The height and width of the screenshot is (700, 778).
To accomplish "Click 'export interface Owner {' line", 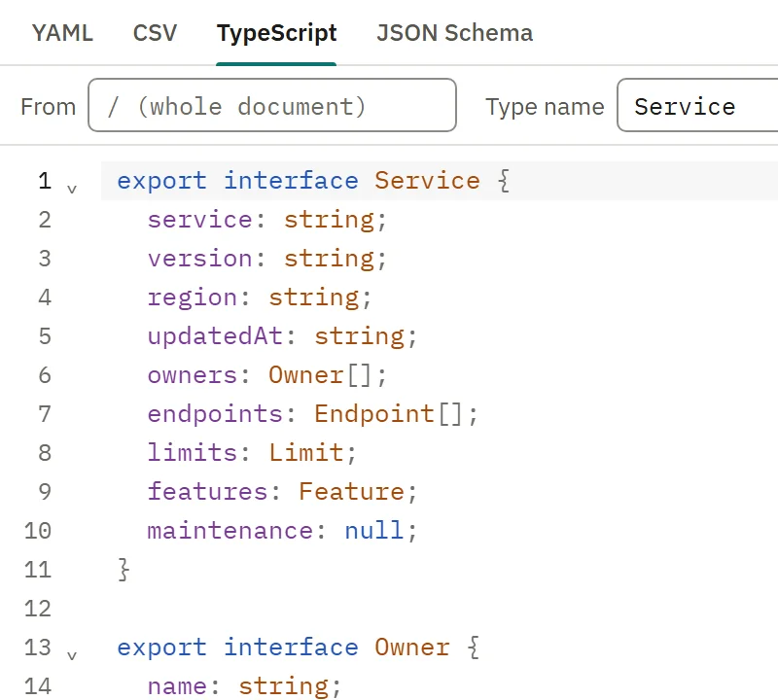I will coord(299,647).
